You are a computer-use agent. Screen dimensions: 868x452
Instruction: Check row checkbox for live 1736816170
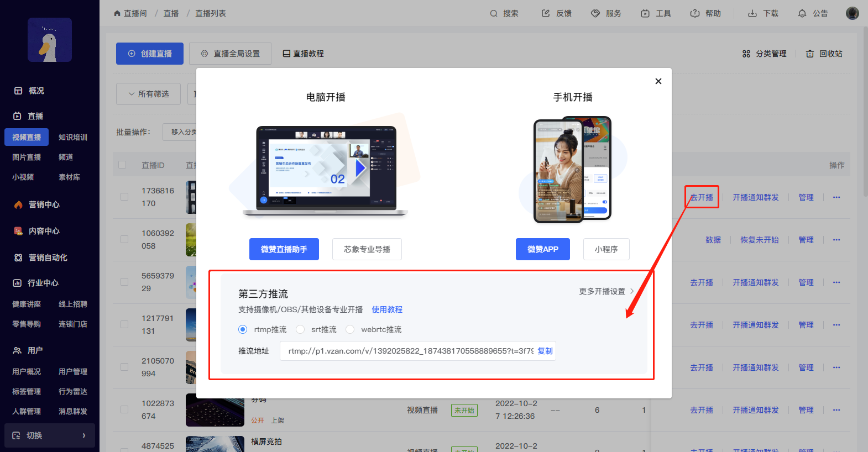(x=124, y=197)
